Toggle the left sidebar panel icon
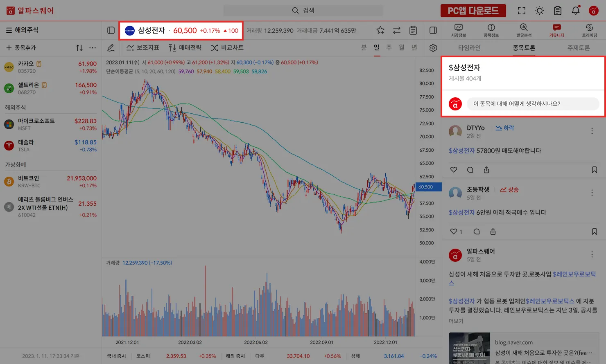The image size is (606, 364). click(111, 30)
